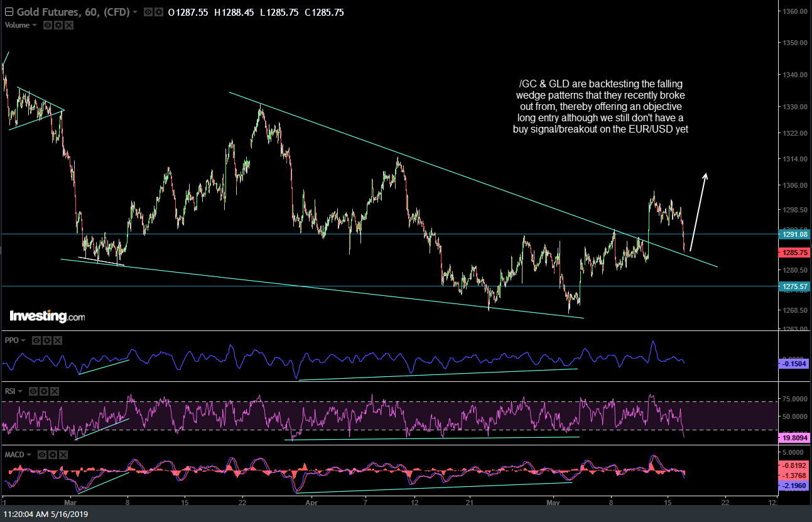This screenshot has height=522, width=812.
Task: Open the Volume indicator dropdown arrow
Action: (x=34, y=25)
